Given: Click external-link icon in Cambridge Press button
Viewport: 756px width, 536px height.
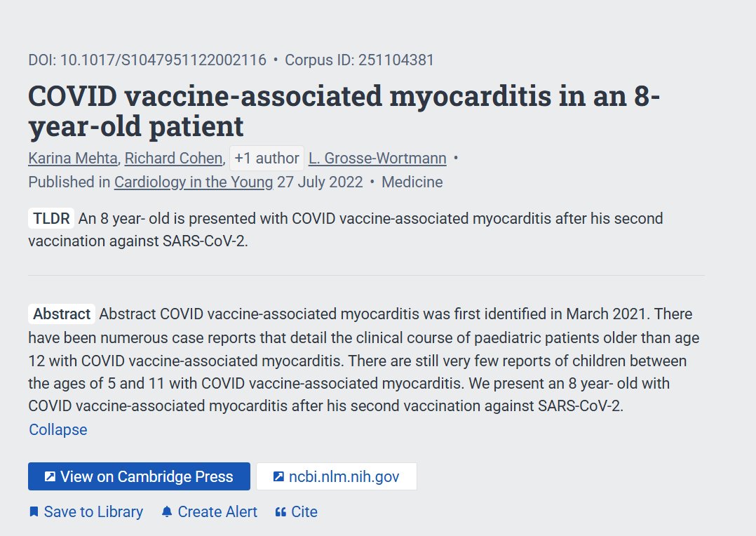Looking at the screenshot, I should coord(50,476).
